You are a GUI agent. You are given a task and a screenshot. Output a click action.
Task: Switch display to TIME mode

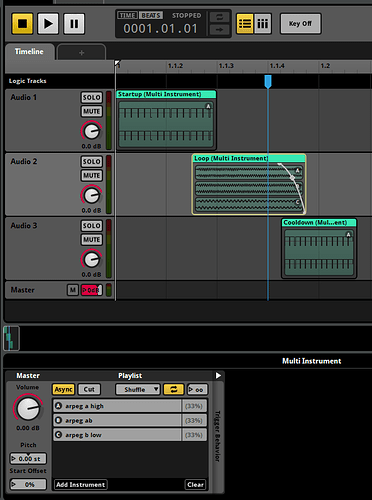coord(127,15)
